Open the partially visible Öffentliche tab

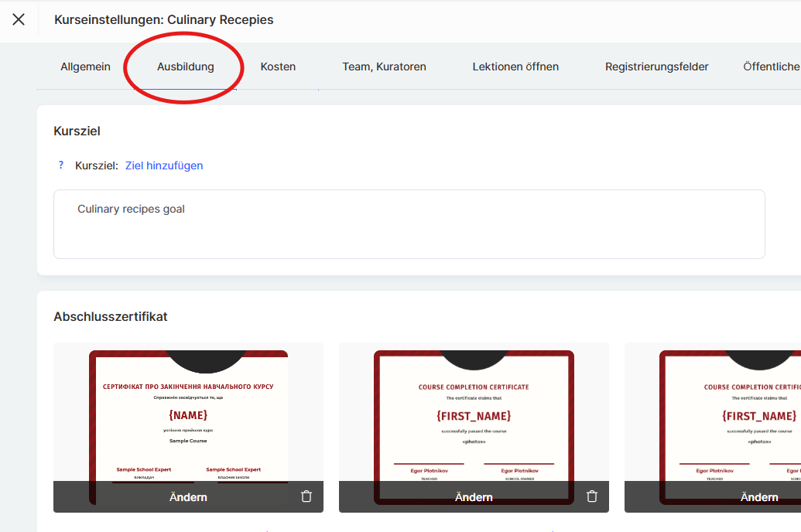(771, 66)
